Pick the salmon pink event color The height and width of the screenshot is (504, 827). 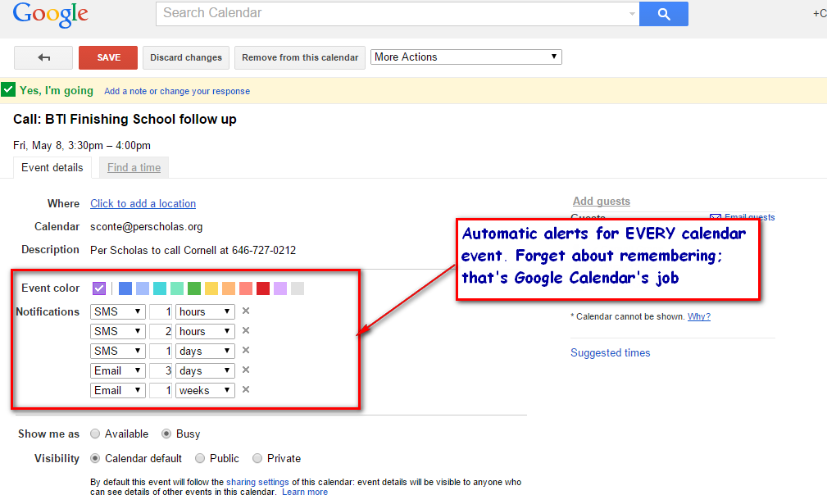[x=246, y=288]
